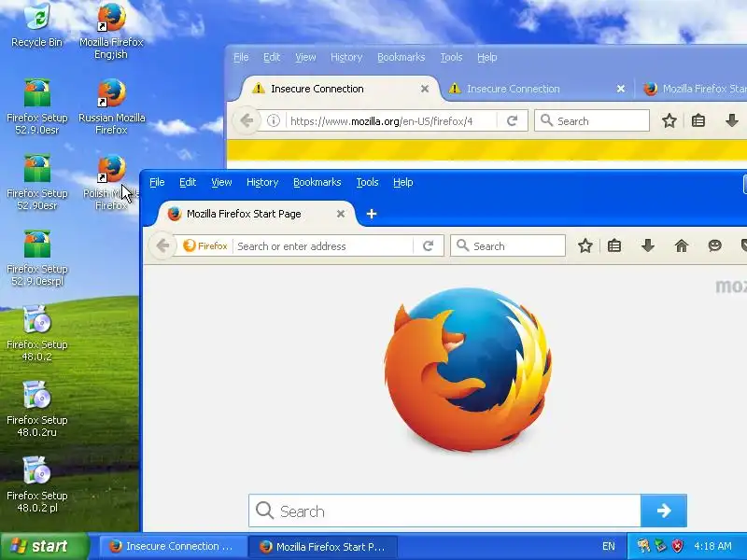Select Firefox Setup 48.0.2 pl installer icon
Image resolution: width=747 pixels, height=560 pixels.
[36, 484]
